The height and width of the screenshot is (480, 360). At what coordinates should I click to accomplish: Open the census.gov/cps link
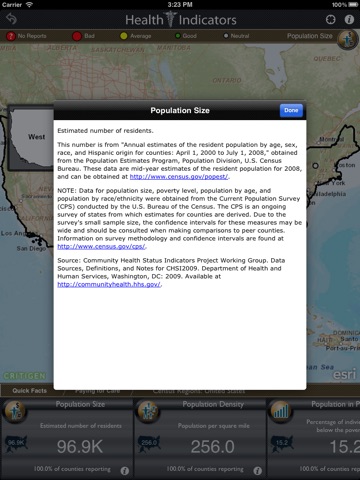point(101,247)
